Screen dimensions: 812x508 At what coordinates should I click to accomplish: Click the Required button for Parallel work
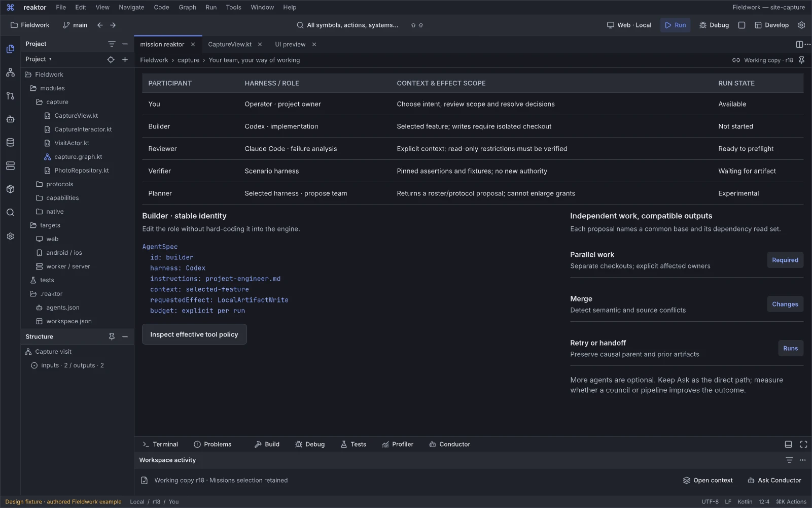pyautogui.click(x=785, y=260)
